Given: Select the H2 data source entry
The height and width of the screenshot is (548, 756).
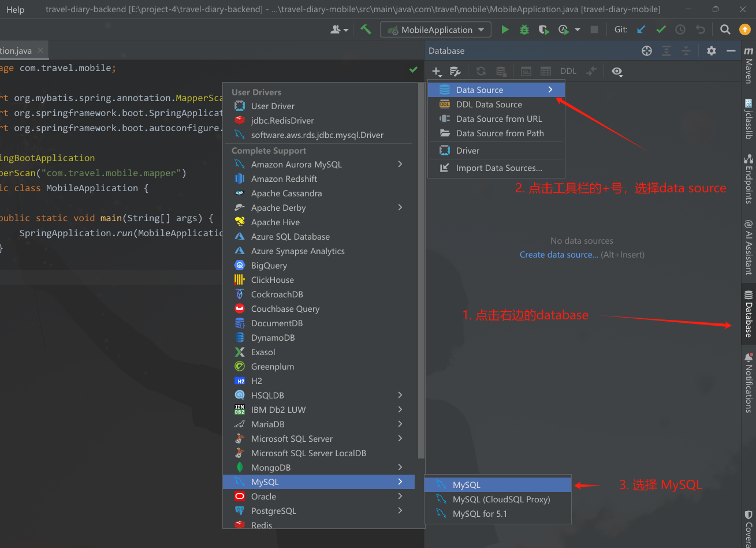Looking at the screenshot, I should pos(319,381).
